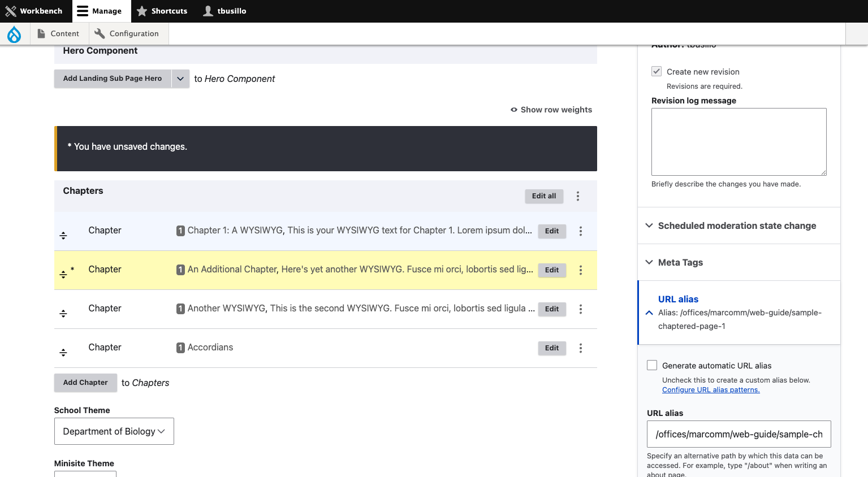This screenshot has height=477, width=868.
Task: Click Edit for Accordians row
Action: click(552, 348)
